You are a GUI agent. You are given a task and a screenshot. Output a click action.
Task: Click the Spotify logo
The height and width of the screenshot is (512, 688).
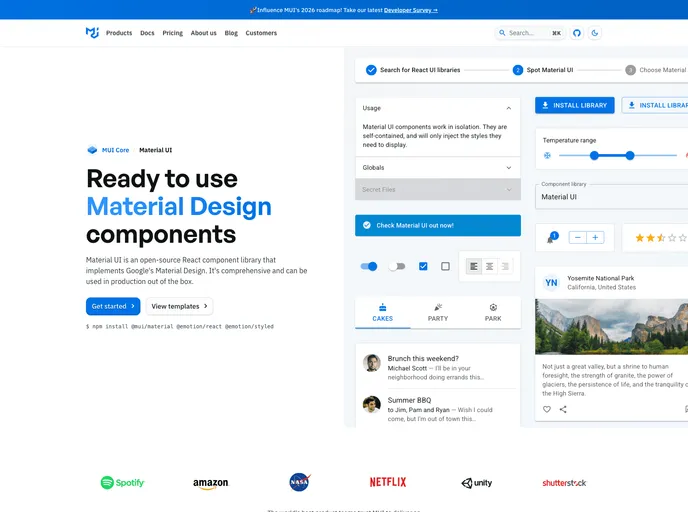click(x=122, y=483)
